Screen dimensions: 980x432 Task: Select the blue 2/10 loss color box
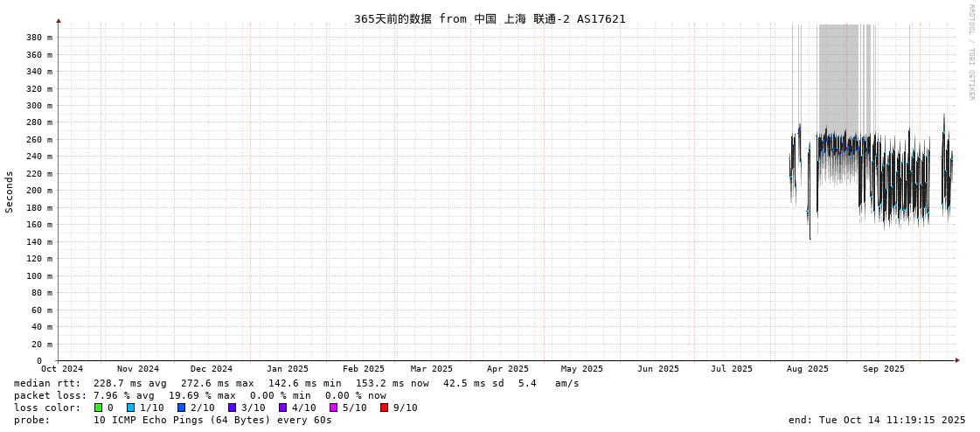tap(182, 408)
